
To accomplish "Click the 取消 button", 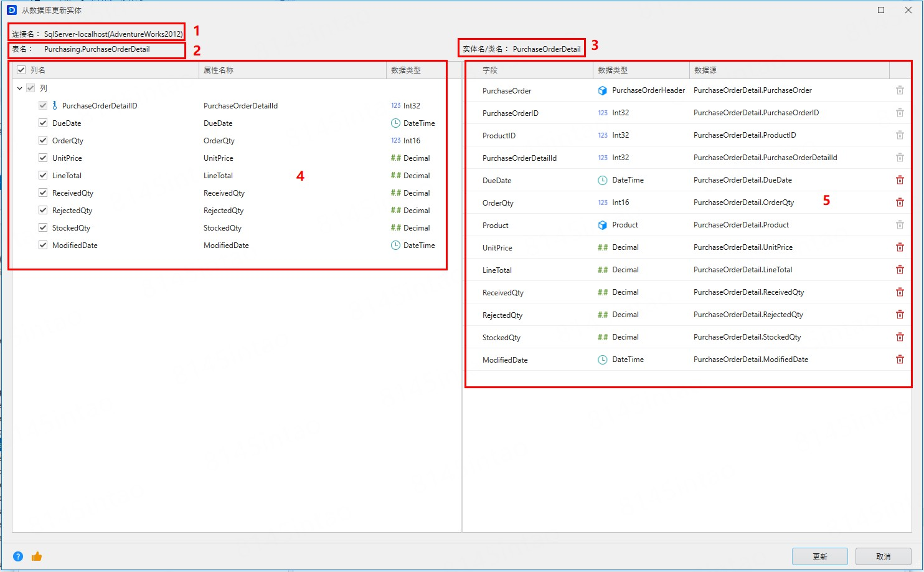I will (x=883, y=556).
